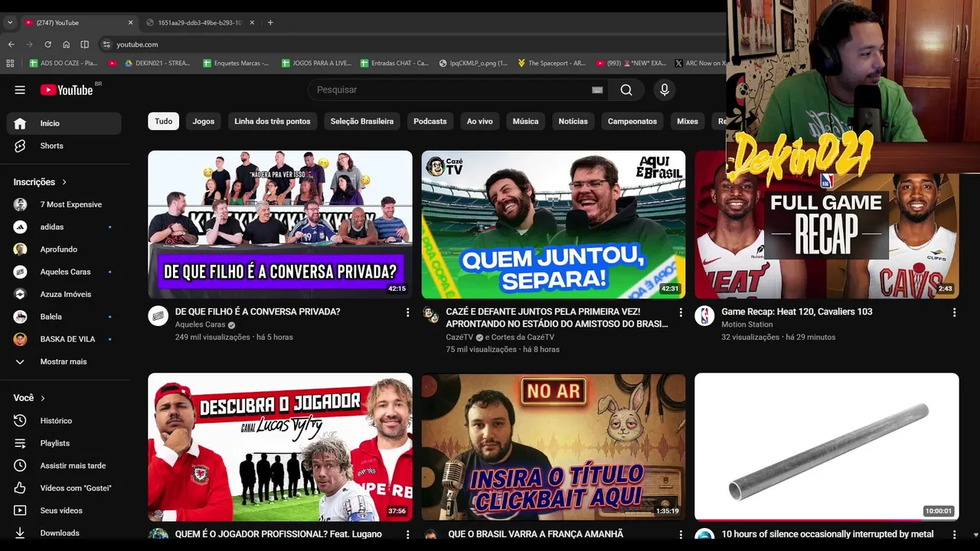Select the Música filter chip
Screen dimensions: 980x551
525,121
